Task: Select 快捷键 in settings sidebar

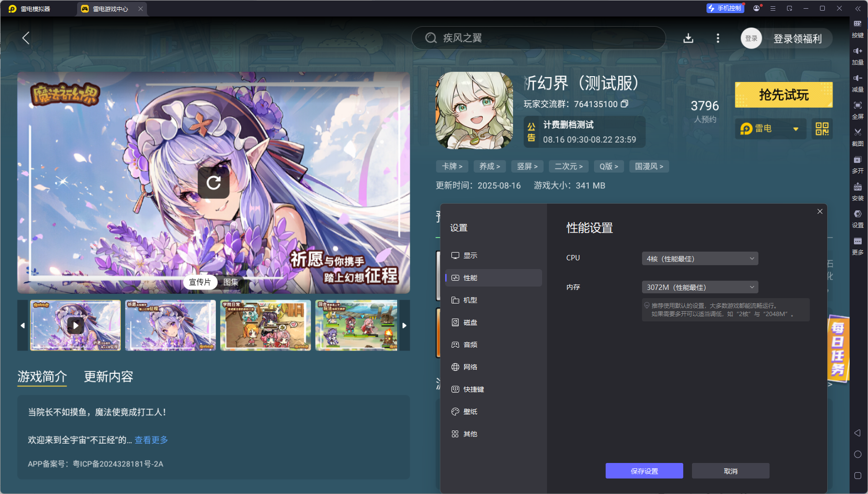Action: click(493, 389)
